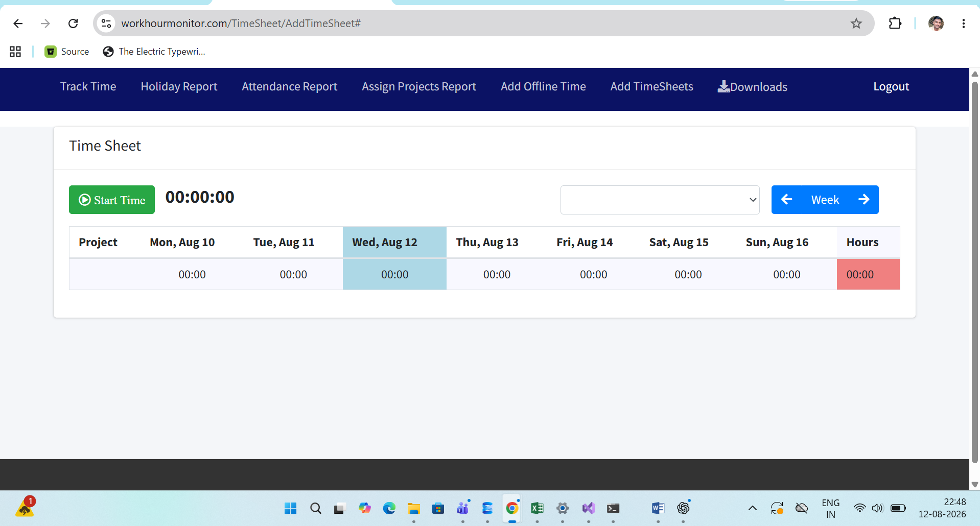Open Add Offline Time page

[543, 87]
